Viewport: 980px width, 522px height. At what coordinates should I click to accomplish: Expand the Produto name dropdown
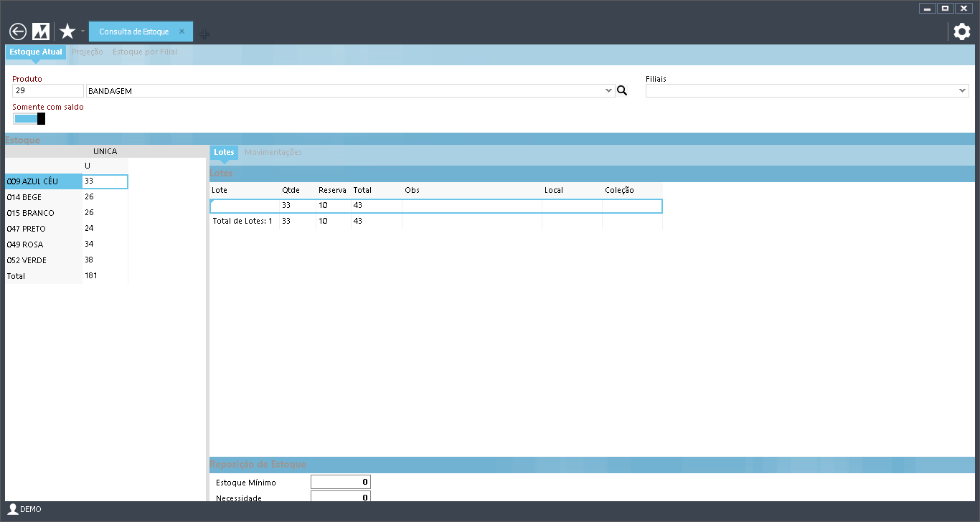[608, 91]
